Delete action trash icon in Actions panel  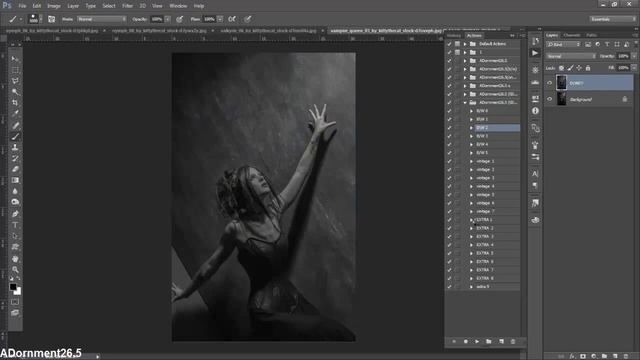click(x=513, y=342)
